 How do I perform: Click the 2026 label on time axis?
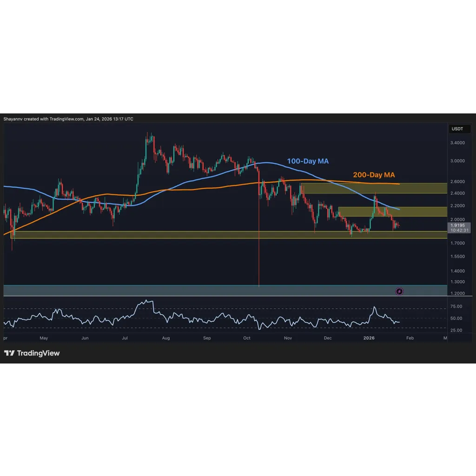click(369, 338)
